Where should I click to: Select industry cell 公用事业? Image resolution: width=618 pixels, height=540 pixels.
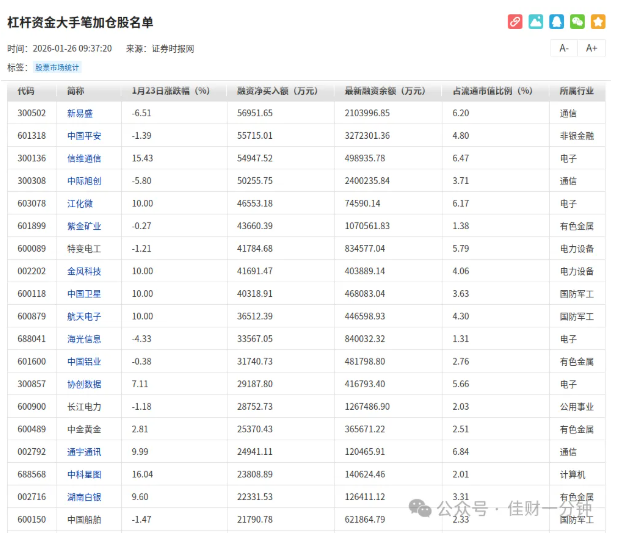(577, 407)
